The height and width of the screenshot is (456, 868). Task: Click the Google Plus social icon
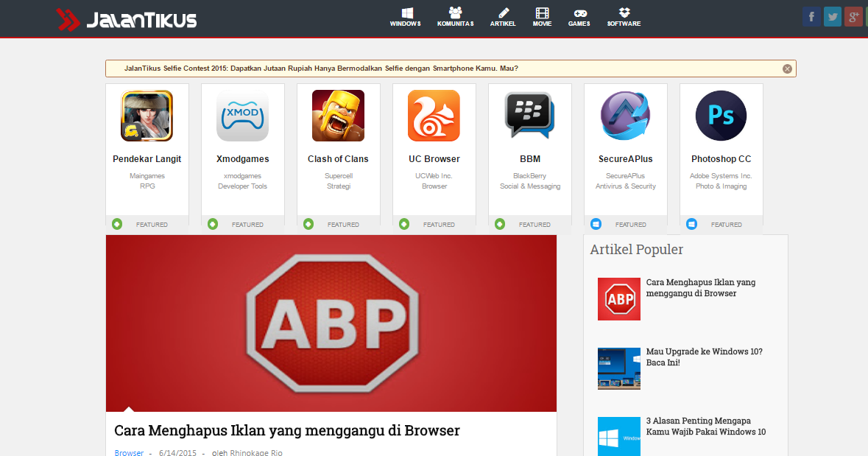pyautogui.click(x=853, y=17)
